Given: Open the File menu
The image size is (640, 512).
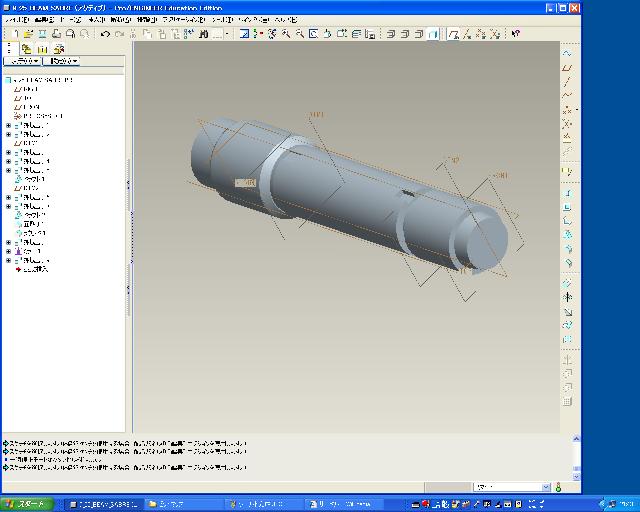Looking at the screenshot, I should (x=17, y=19).
